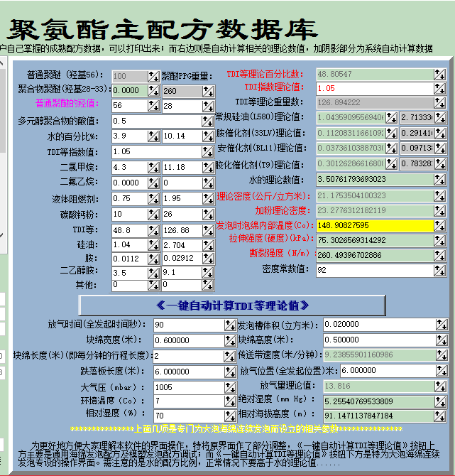
Task: Click stepper for 发泡槽体积 field
Action: pyautogui.click(x=442, y=325)
